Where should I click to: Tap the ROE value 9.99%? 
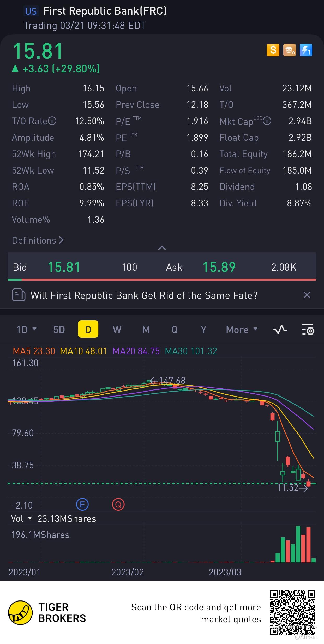[x=92, y=203]
